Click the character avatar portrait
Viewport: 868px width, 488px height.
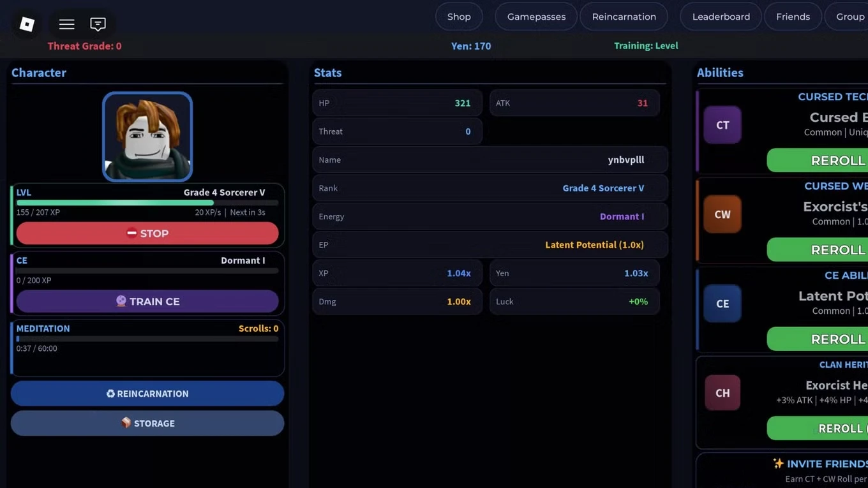147,137
